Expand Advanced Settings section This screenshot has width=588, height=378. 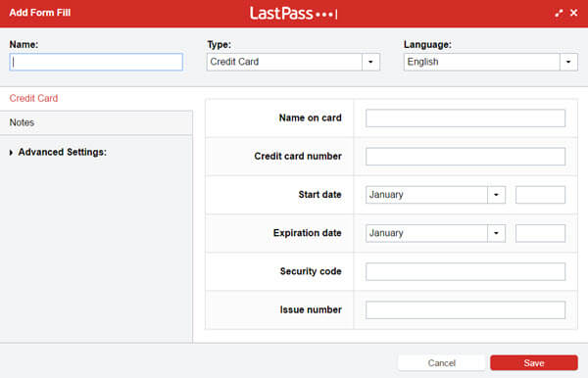pyautogui.click(x=58, y=152)
